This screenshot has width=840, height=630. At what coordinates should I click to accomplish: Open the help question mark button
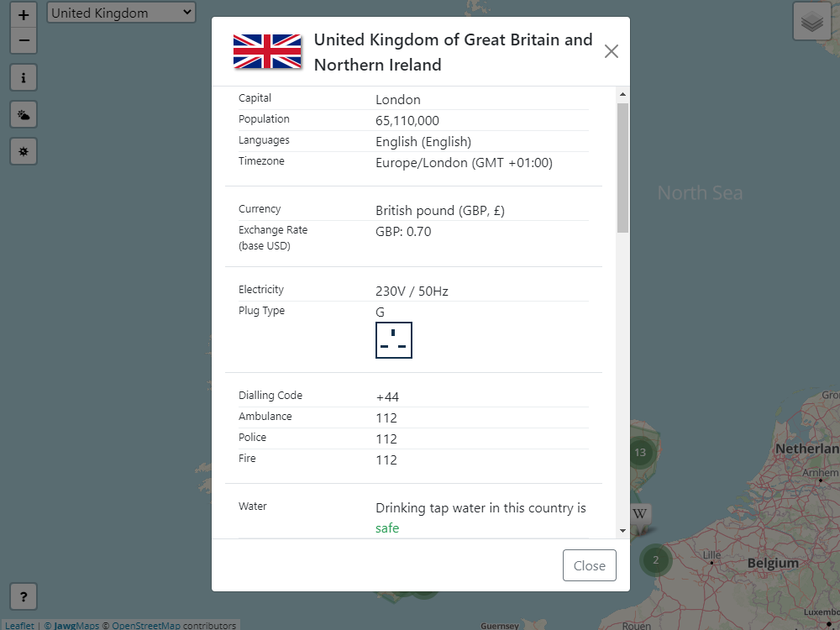pyautogui.click(x=24, y=597)
